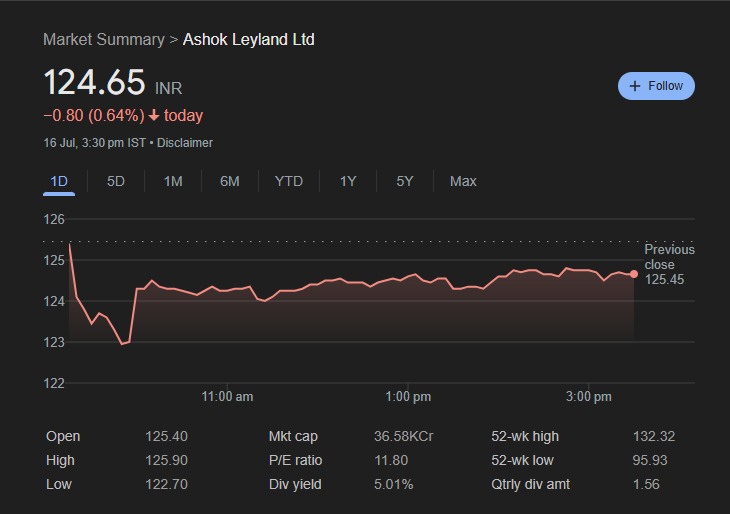Select the 1D time range tab
This screenshot has height=514, width=730.
tap(59, 181)
